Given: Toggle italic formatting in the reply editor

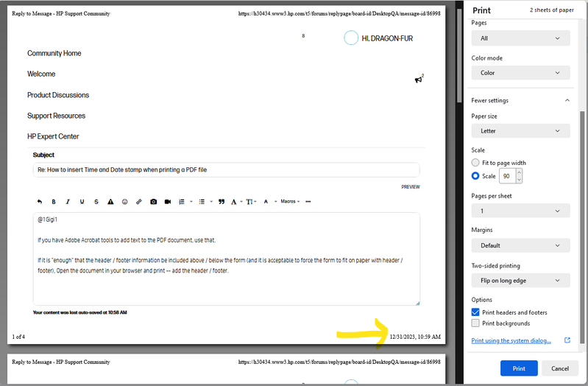Looking at the screenshot, I should [x=68, y=202].
